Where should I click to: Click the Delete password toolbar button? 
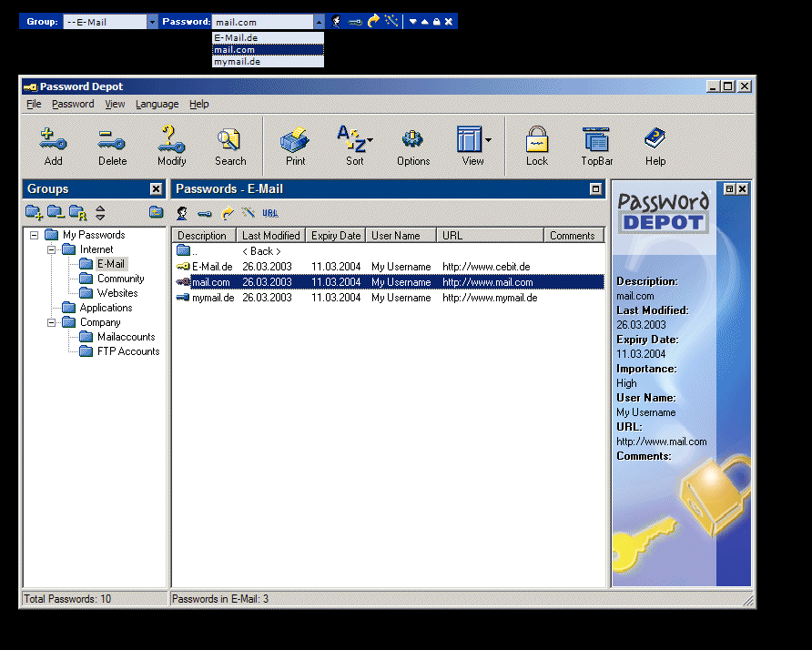click(112, 147)
